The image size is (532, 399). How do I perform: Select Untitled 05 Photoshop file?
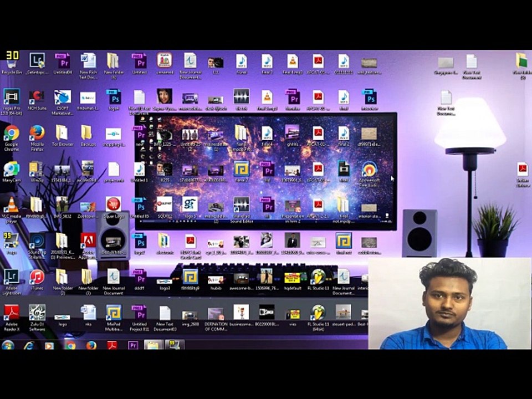[140, 208]
